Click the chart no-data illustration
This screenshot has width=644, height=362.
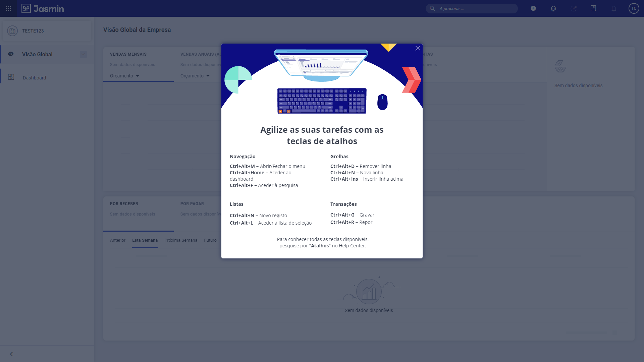tap(369, 290)
